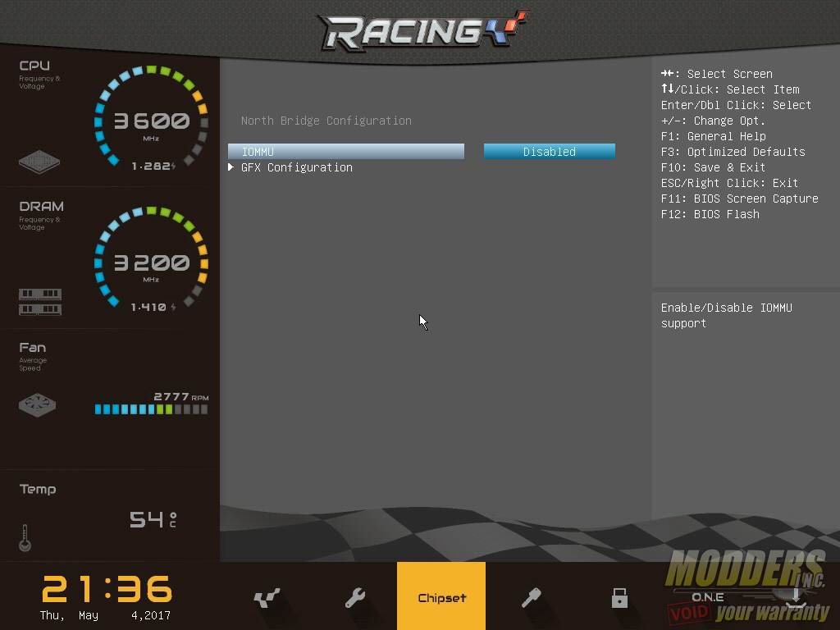840x630 pixels.
Task: Click the Select Item help line
Action: [730, 89]
